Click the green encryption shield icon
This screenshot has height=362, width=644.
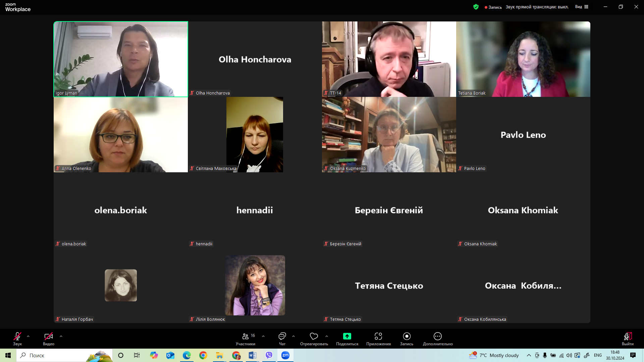476,7
